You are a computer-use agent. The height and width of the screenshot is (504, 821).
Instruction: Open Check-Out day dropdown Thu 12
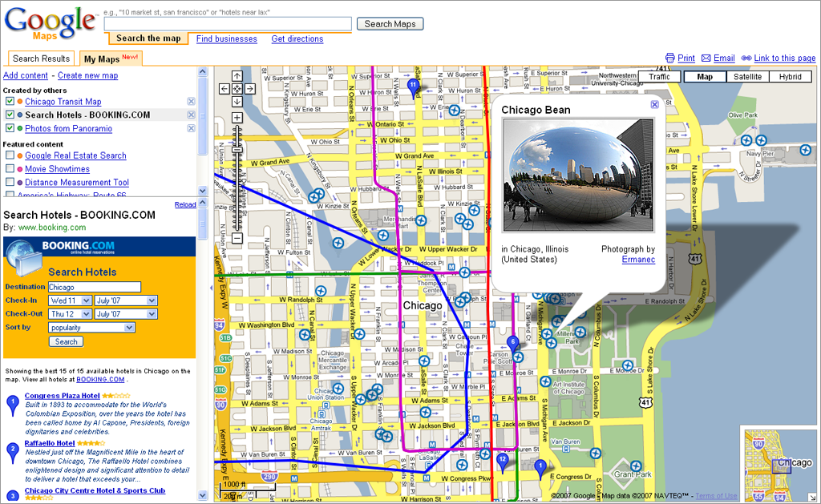71,314
